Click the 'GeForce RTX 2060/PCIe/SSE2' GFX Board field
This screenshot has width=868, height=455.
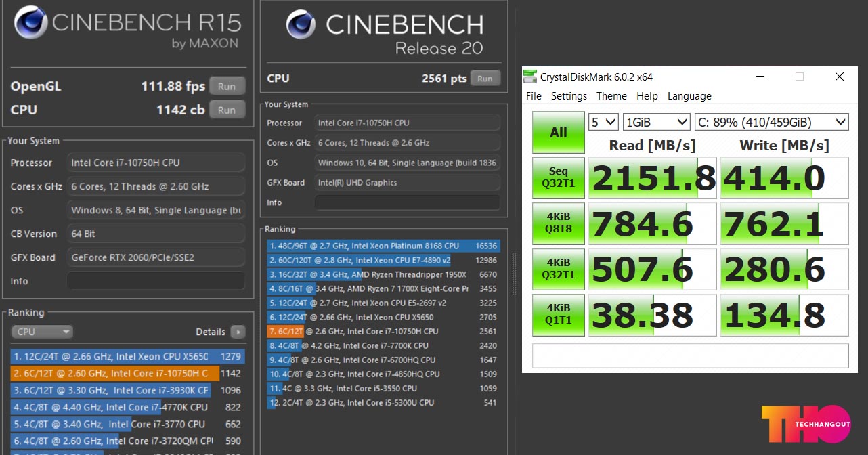tap(156, 257)
